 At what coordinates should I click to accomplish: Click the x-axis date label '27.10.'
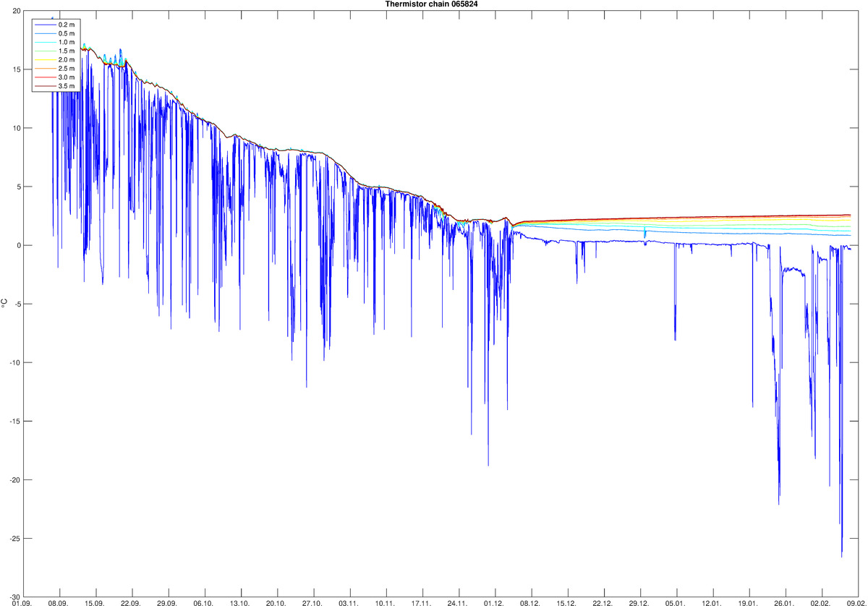(x=312, y=602)
